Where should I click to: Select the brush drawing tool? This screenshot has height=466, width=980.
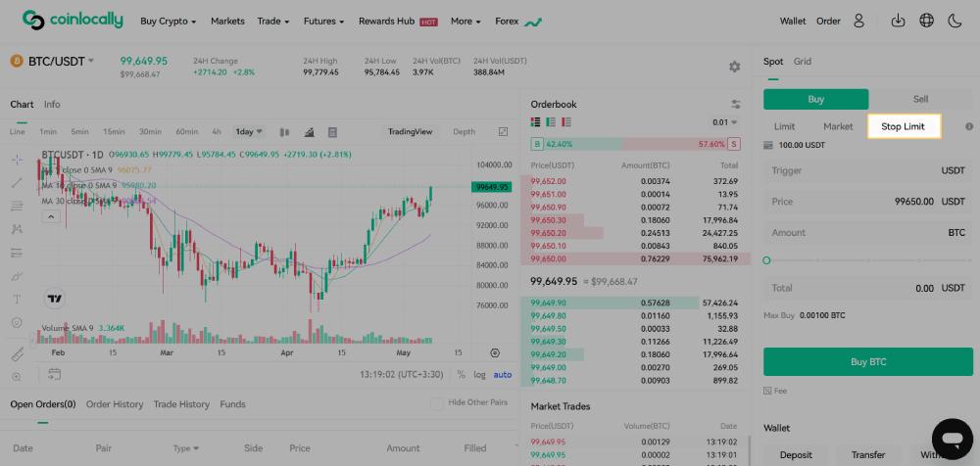coord(17,276)
